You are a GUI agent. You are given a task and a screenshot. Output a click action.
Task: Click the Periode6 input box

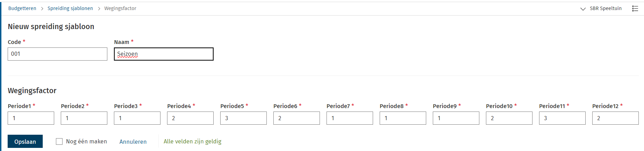(x=297, y=118)
